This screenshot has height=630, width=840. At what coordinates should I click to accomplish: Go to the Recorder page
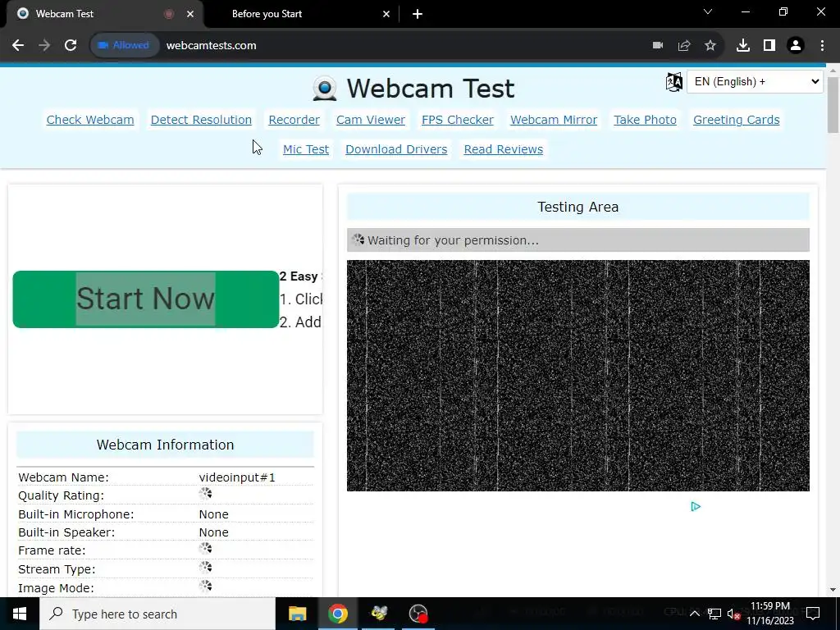tap(294, 120)
